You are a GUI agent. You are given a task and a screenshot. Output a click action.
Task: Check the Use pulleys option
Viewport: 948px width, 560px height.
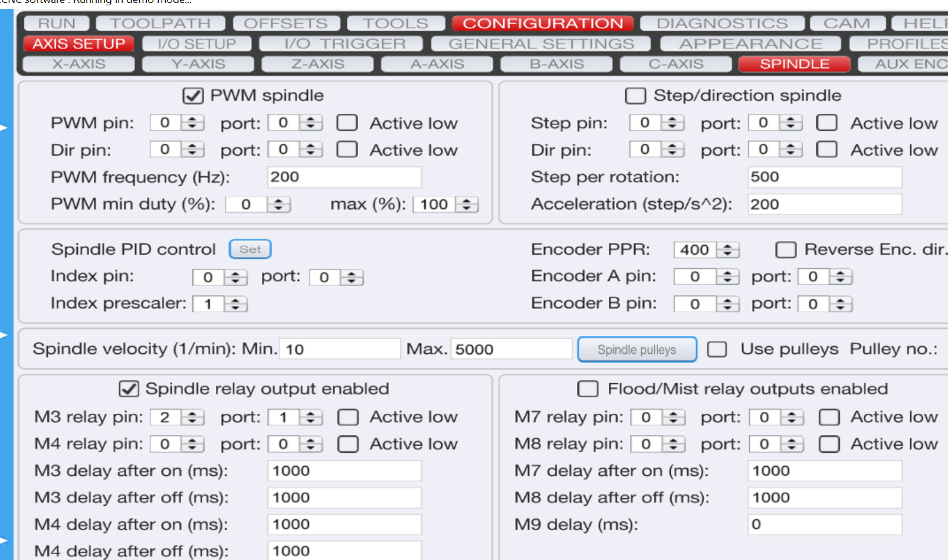(x=717, y=350)
